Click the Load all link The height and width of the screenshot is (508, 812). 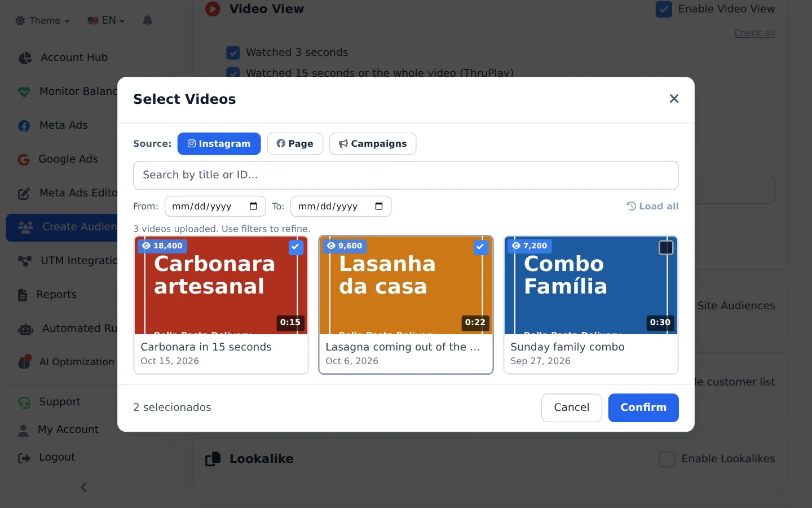[653, 206]
